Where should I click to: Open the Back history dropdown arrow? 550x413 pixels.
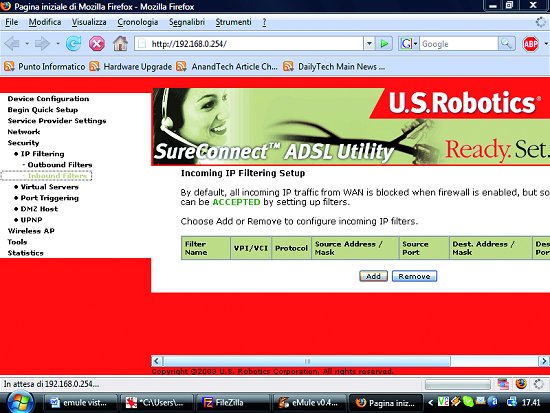click(x=27, y=44)
